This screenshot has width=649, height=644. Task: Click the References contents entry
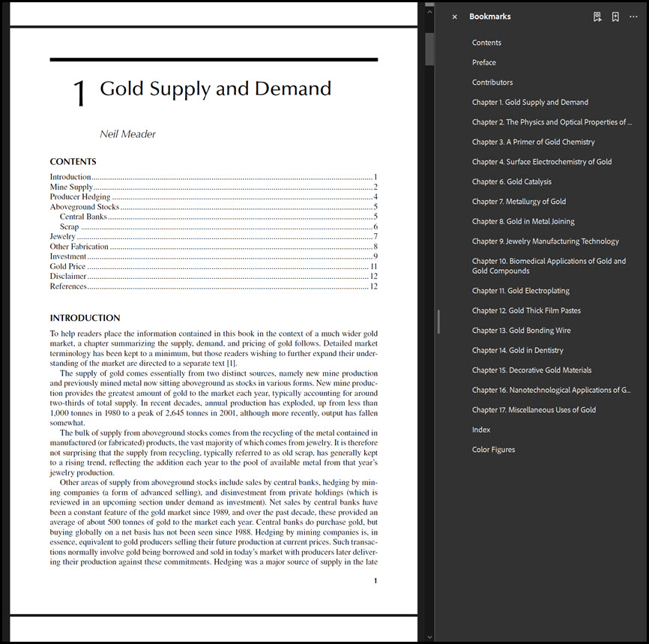pos(214,286)
